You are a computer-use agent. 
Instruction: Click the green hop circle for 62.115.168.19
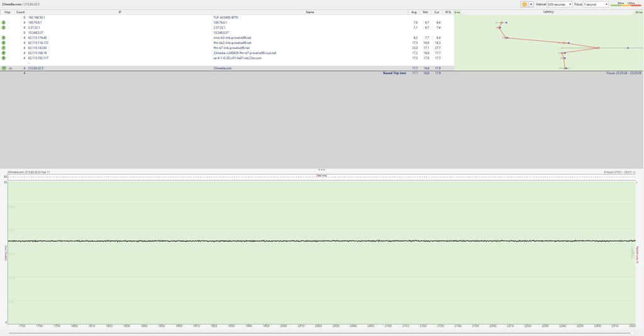tap(4, 53)
